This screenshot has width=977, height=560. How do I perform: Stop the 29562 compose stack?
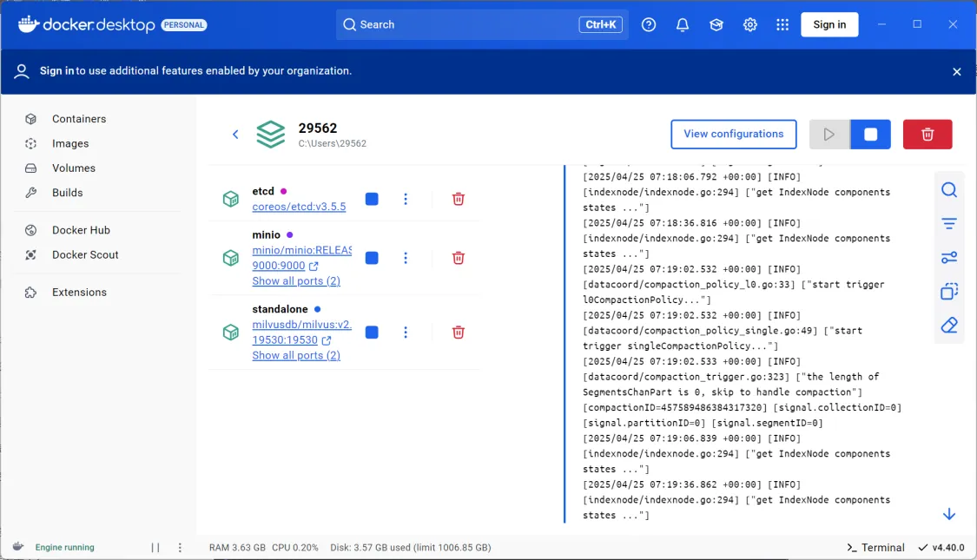pyautogui.click(x=870, y=134)
